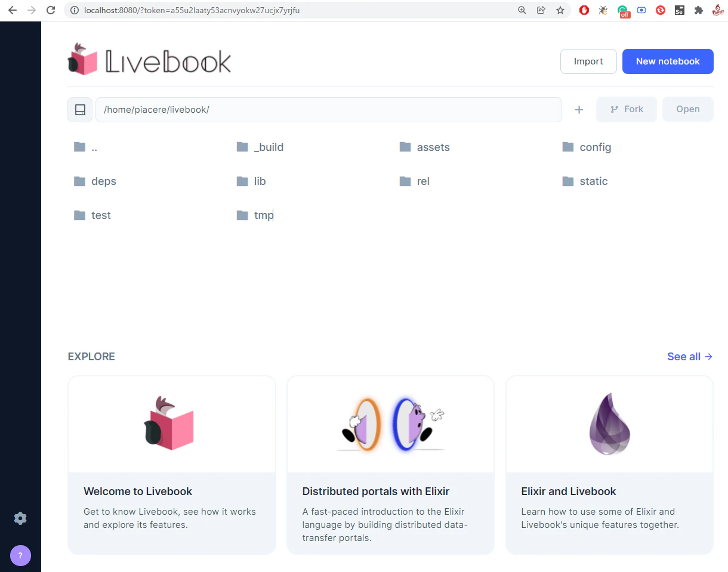
Task: Open the Distributed portals with Elixir card
Action: 390,465
